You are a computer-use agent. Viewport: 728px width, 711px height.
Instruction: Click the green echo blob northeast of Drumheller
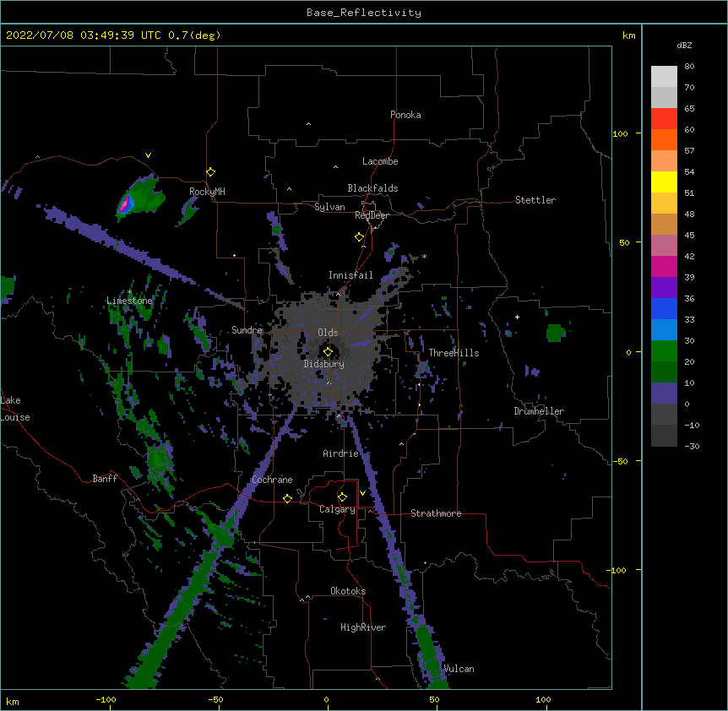pos(555,333)
